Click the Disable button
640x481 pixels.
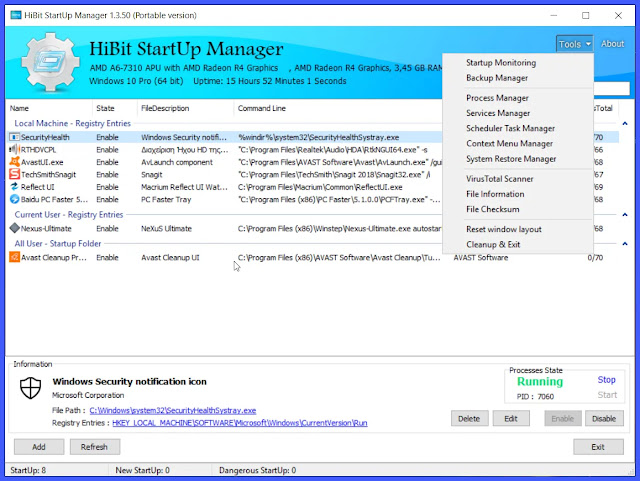[x=604, y=419]
